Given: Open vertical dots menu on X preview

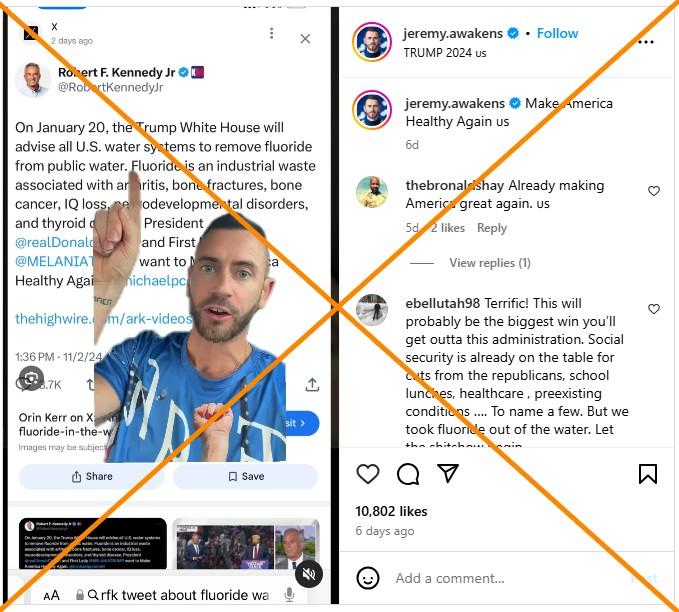Looking at the screenshot, I should coord(272,33).
